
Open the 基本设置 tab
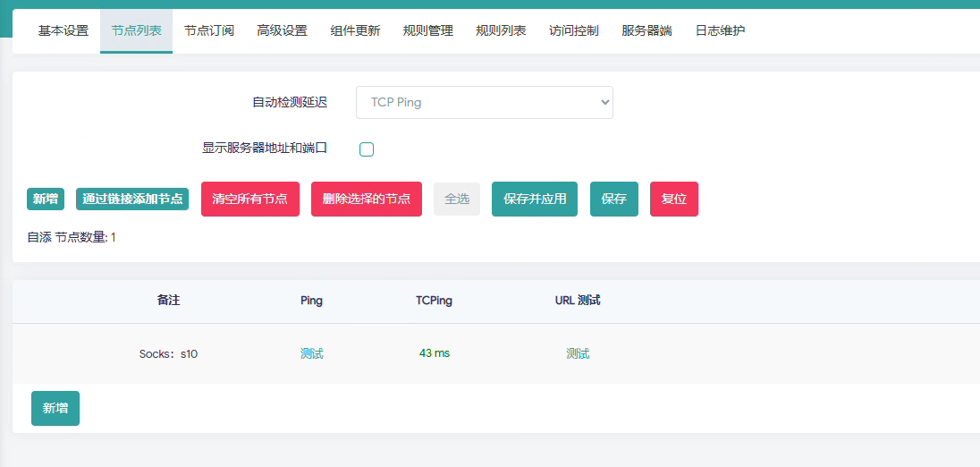pos(63,30)
